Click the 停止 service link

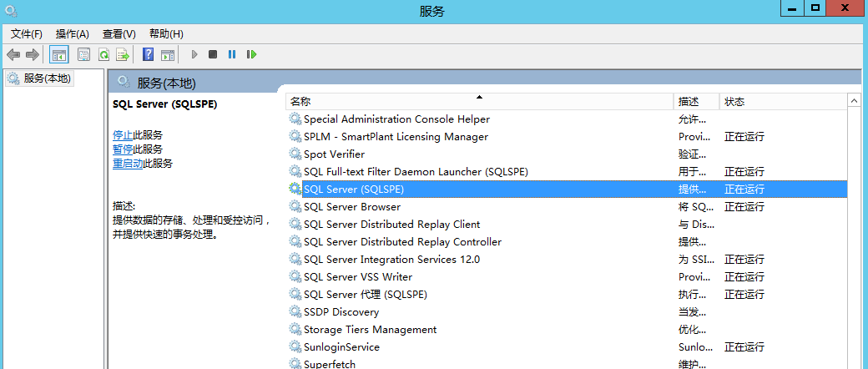click(x=123, y=134)
